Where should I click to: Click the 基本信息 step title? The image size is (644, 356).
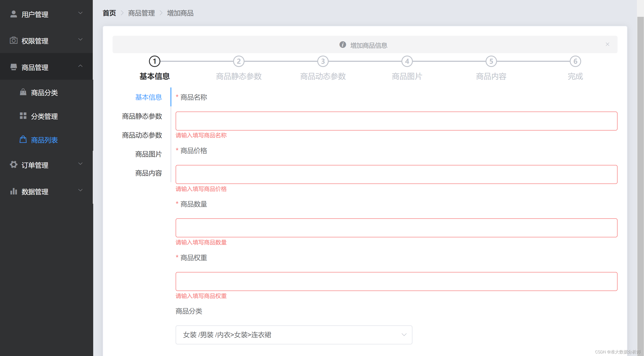[x=155, y=76]
